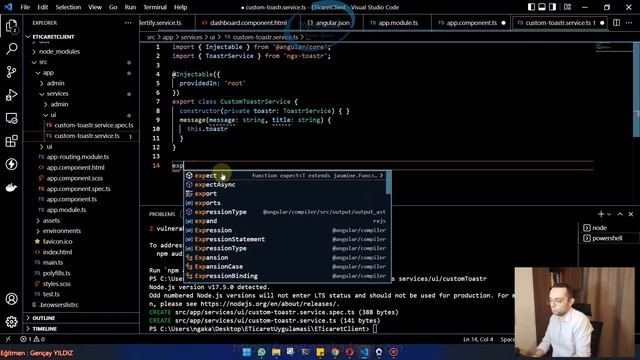Open the File menu
Screen dimensions: 640x360
(25, 7)
